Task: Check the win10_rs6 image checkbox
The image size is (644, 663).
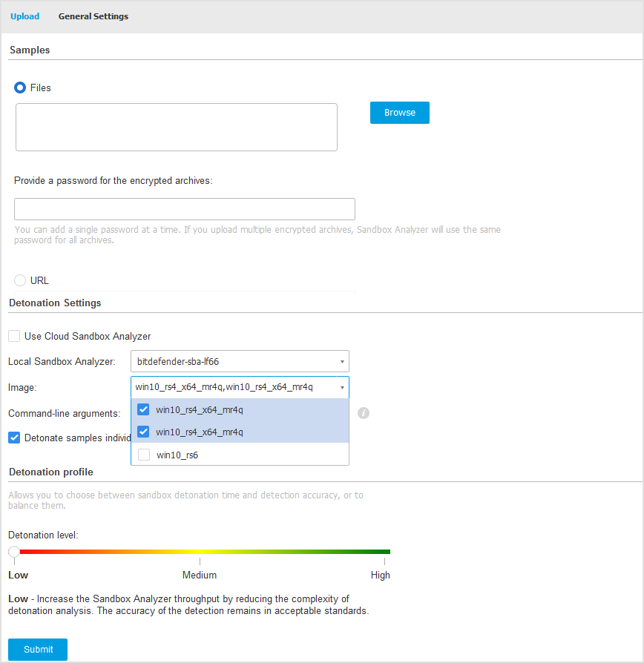Action: [x=143, y=455]
